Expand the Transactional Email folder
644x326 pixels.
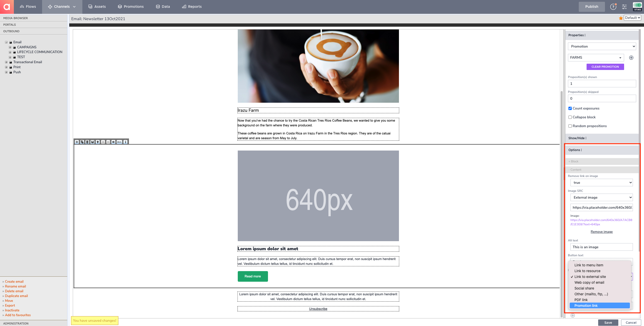tap(6, 62)
